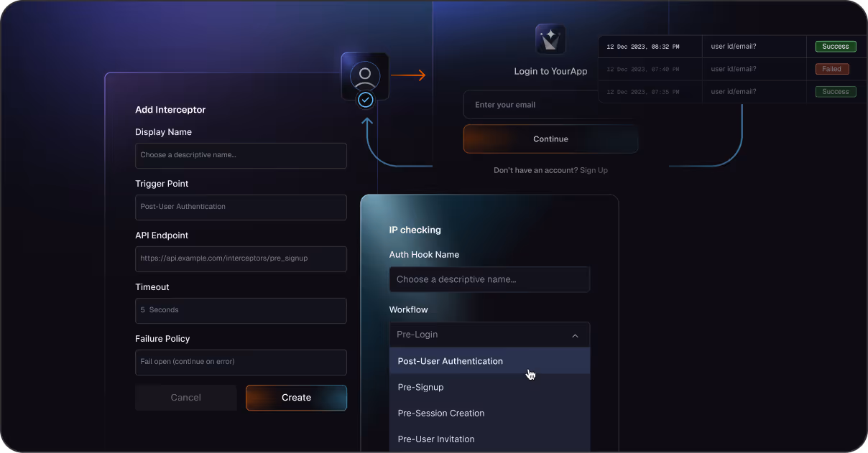Open the Timeout 5 Seconds field
The height and width of the screenshot is (453, 868).
tap(241, 310)
